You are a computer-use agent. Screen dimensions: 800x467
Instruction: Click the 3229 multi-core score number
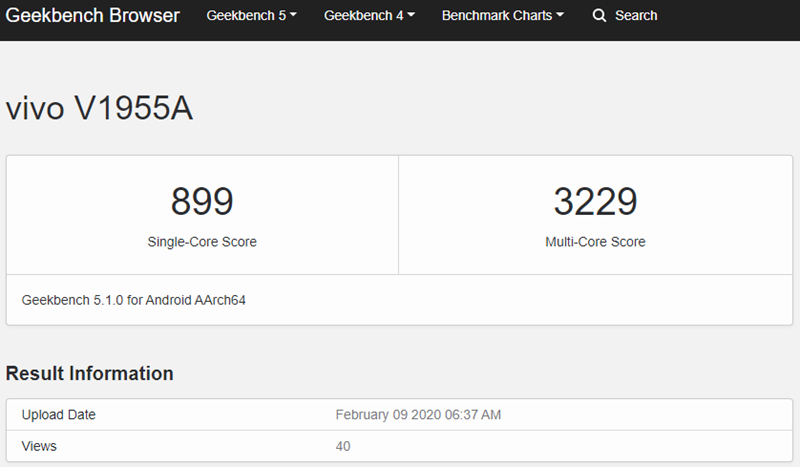click(x=595, y=202)
